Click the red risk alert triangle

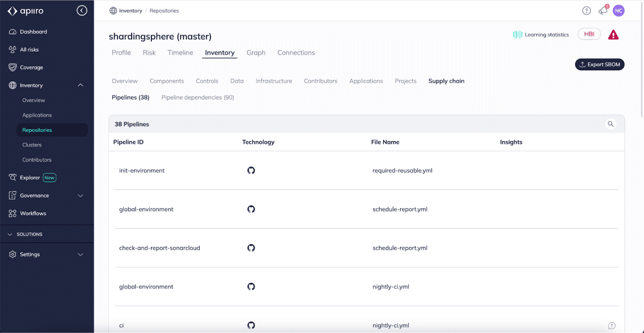pos(613,35)
